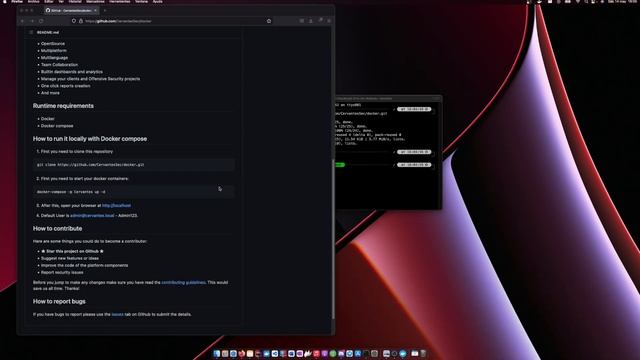Click the shield tracking protection icon in address bar

73,21
